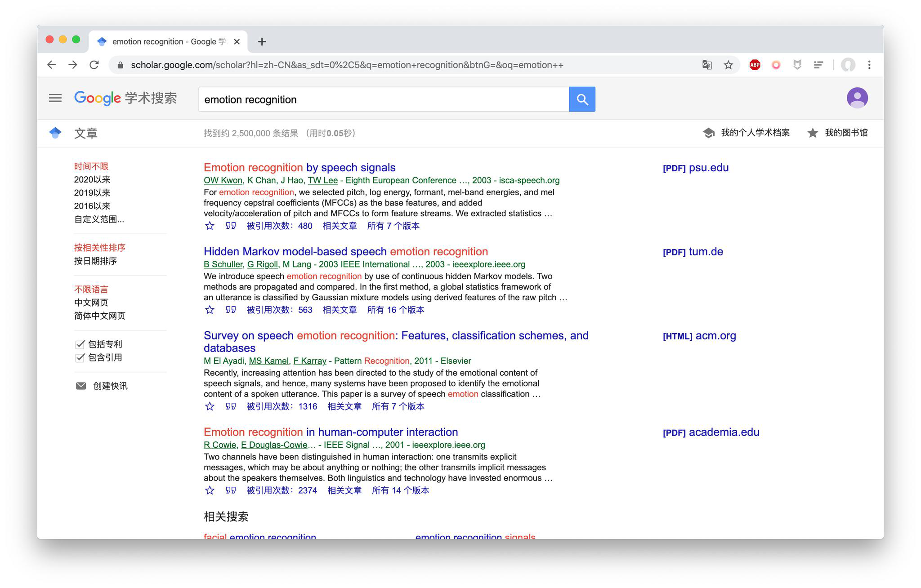Open 所有 16 个版本 versions link
921x588 pixels.
point(396,310)
